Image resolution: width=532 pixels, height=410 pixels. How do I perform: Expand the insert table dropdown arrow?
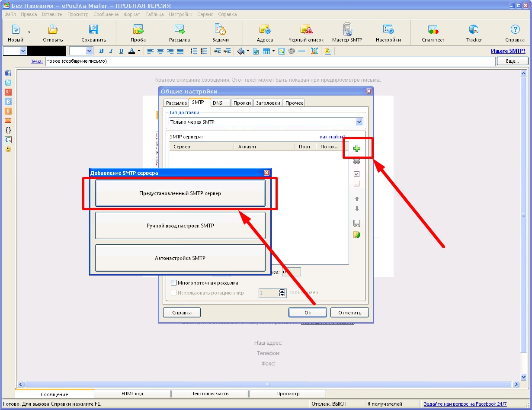pos(274,51)
